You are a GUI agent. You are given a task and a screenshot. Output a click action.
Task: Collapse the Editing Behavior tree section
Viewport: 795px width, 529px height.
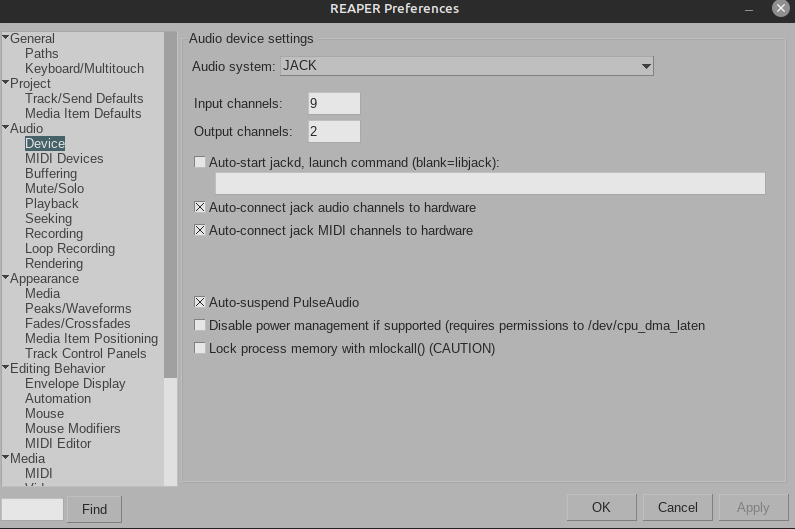click(6, 367)
